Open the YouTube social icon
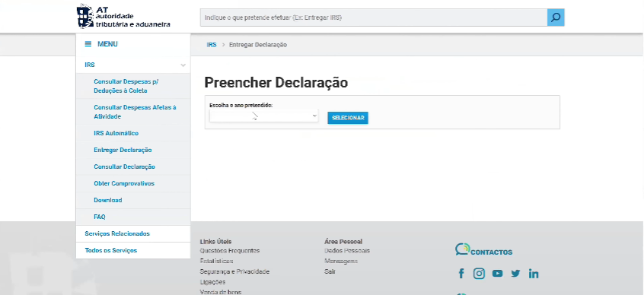Screen dimensions: 644x295 pos(497,273)
